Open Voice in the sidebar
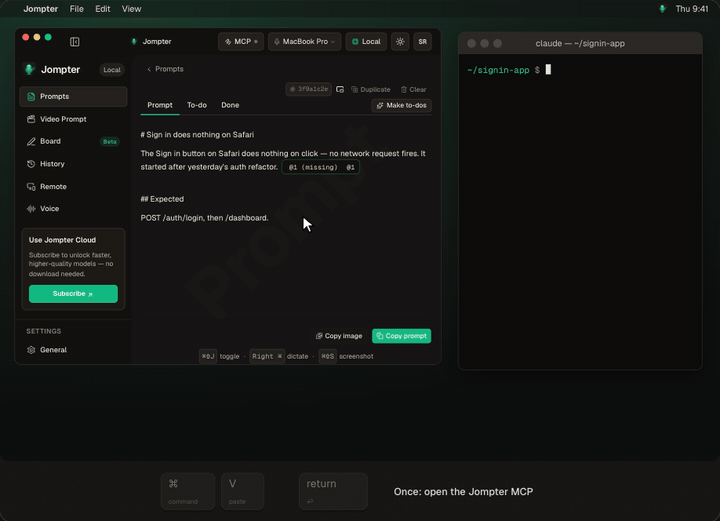 tap(73, 208)
